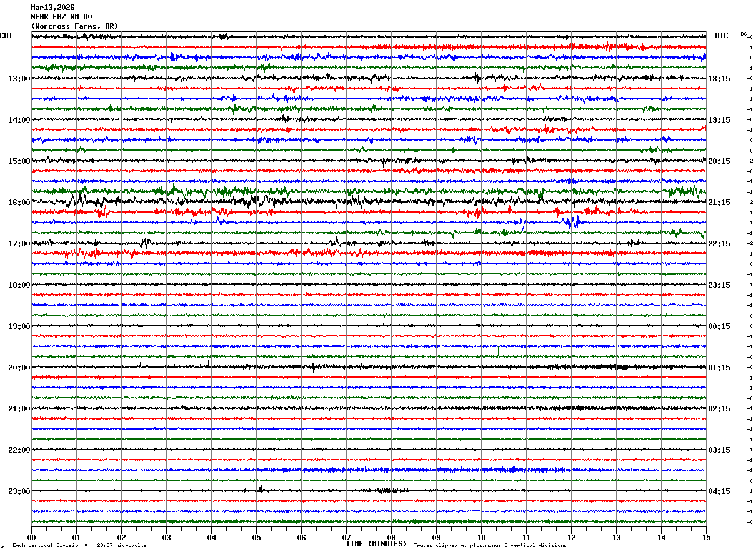
Task: Select the 14:00 CDT time label
Action: click(x=19, y=120)
